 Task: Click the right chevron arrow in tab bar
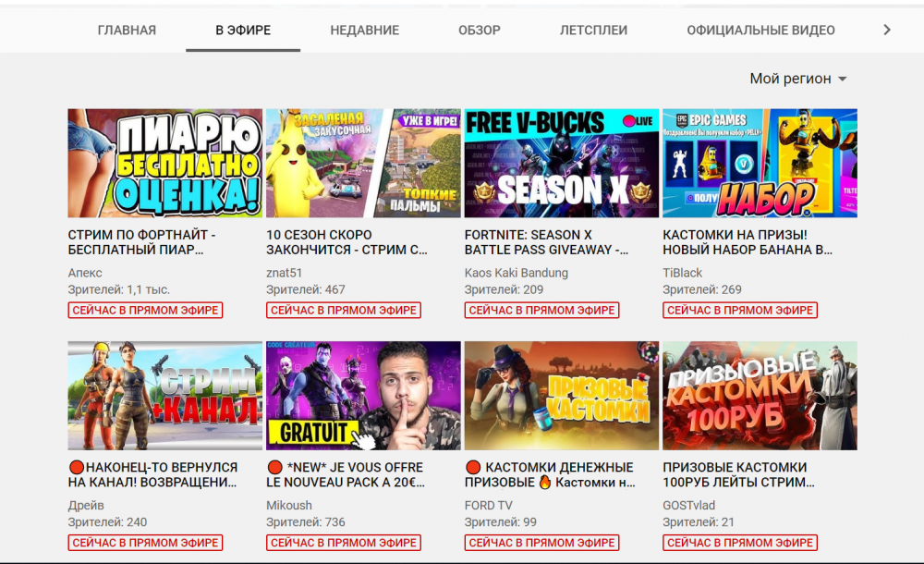click(x=887, y=31)
